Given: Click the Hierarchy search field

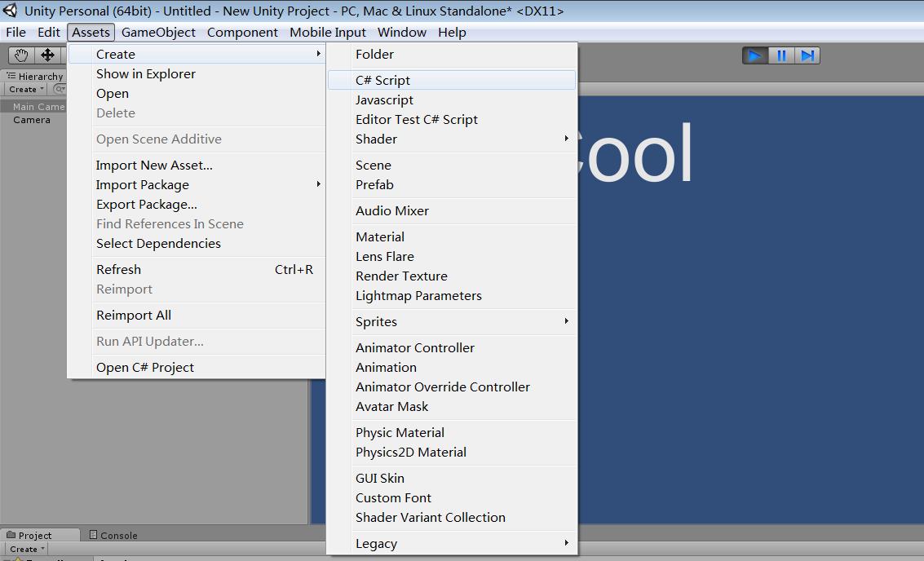Looking at the screenshot, I should [x=60, y=89].
